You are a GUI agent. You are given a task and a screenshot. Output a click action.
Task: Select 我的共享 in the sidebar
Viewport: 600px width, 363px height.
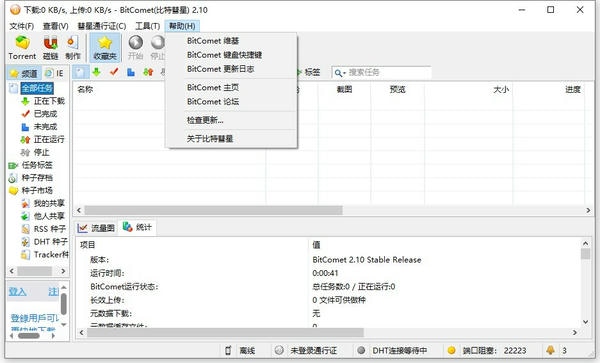pos(49,203)
